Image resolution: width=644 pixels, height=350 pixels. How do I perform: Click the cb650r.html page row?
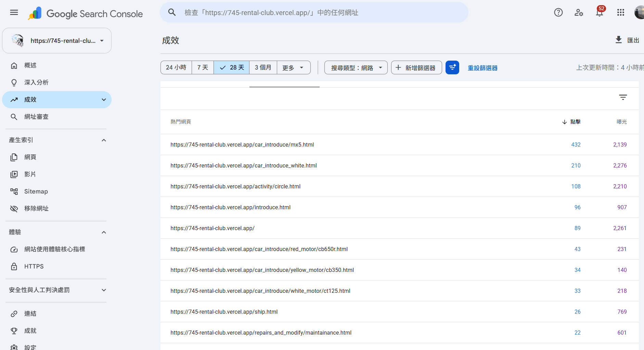tap(399, 249)
